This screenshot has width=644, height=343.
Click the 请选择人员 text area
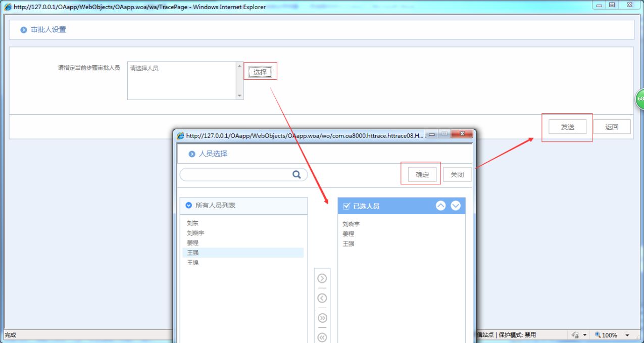click(x=181, y=81)
